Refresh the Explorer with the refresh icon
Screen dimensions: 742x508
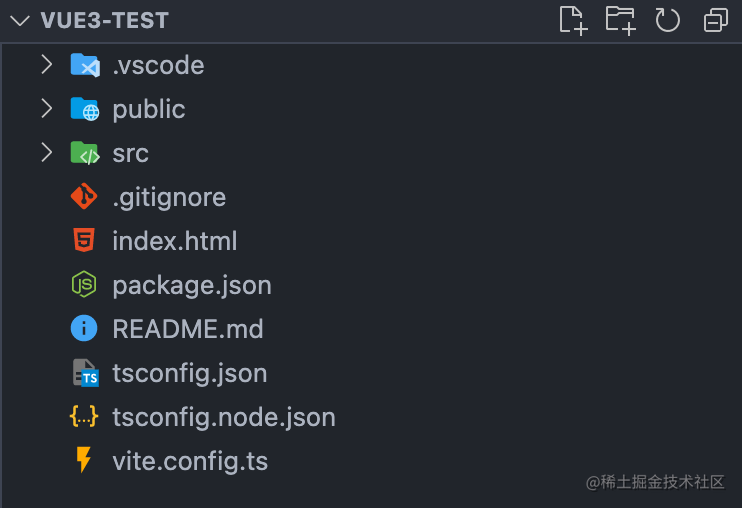[667, 21]
